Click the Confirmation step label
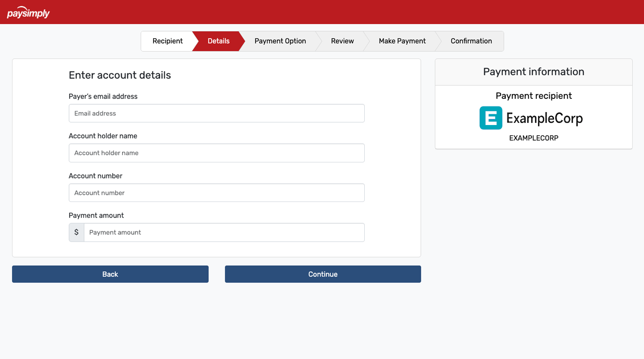The image size is (644, 359). 471,41
